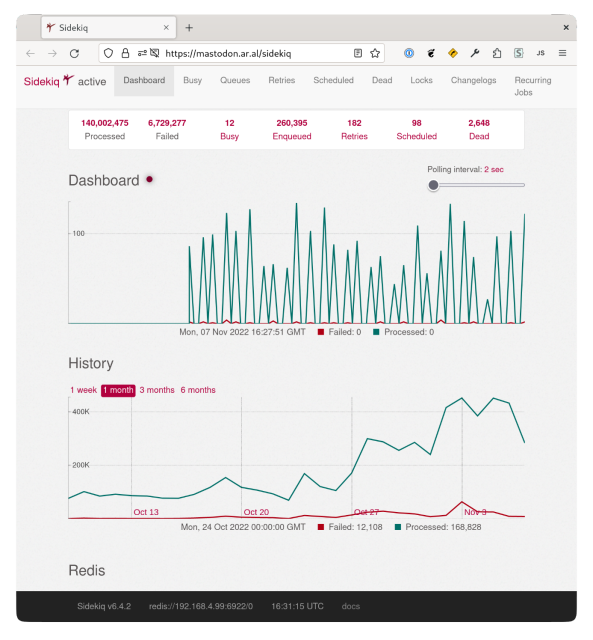Screen dimensions: 593x640
Task: Open the Dead nav tab
Action: (382, 80)
